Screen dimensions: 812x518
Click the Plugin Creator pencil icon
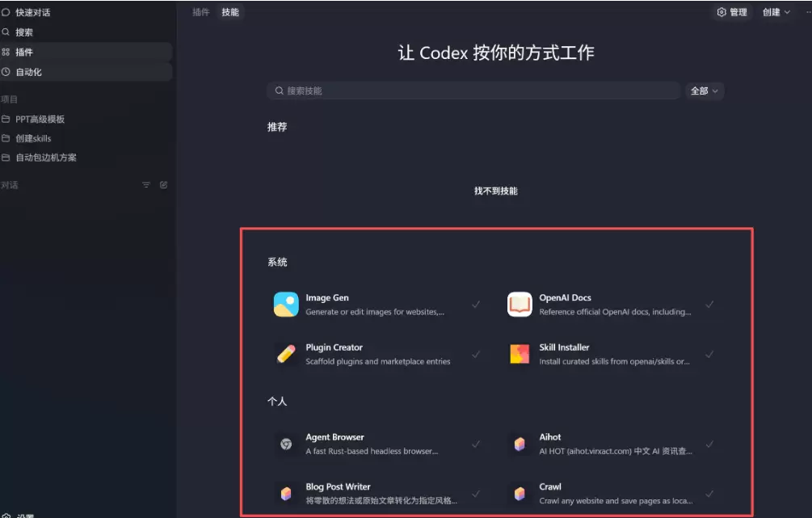[286, 354]
